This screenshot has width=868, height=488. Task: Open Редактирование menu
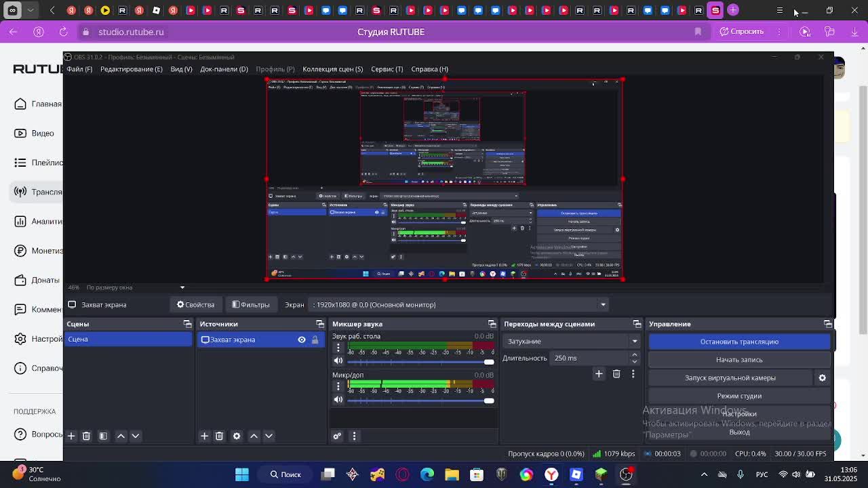(x=132, y=69)
